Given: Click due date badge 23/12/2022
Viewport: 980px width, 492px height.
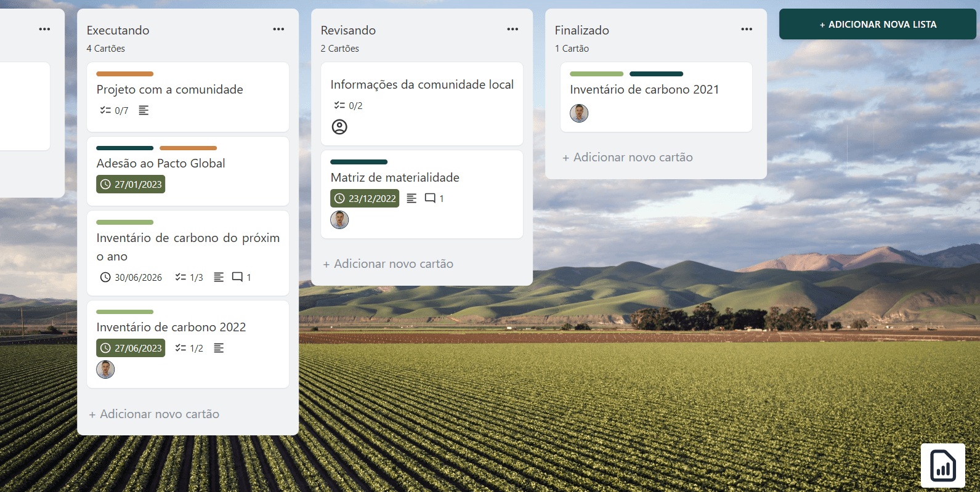Looking at the screenshot, I should [x=365, y=198].
